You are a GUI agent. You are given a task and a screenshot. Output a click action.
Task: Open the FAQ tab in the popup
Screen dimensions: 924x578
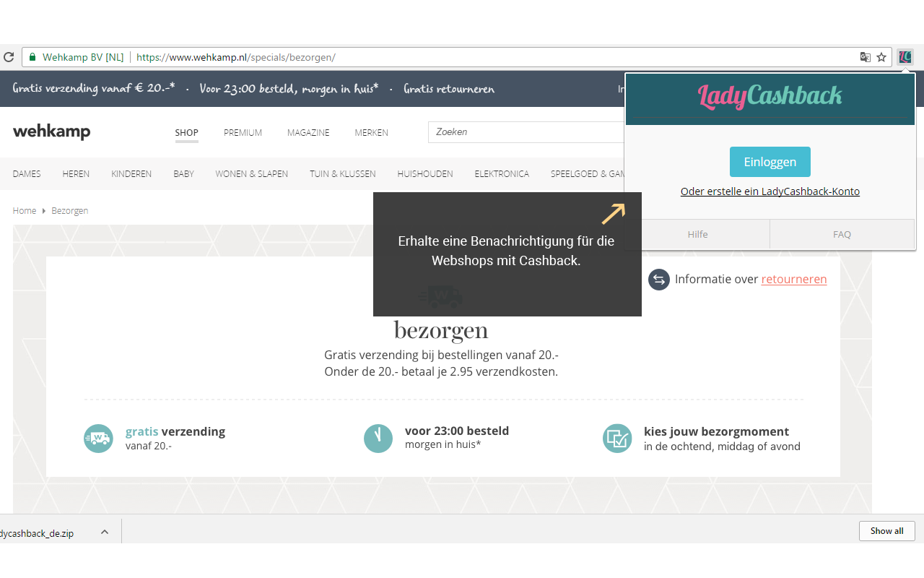pos(842,234)
